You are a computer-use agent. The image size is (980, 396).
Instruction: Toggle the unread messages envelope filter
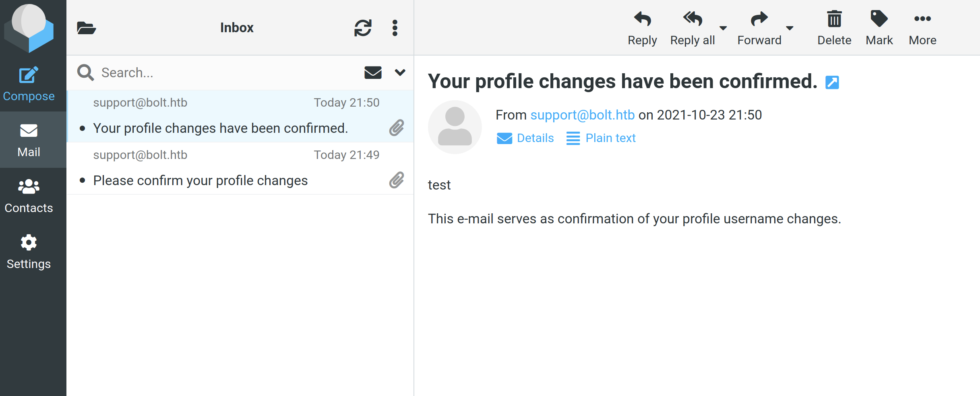pos(373,72)
